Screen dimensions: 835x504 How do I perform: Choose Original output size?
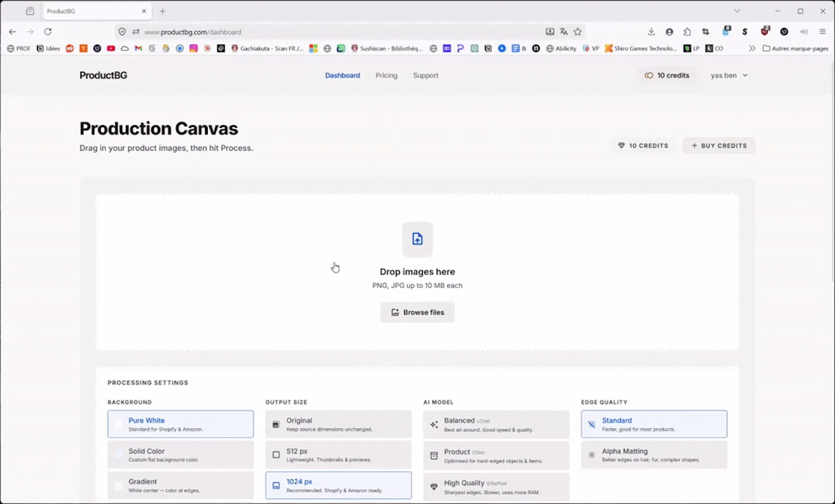click(x=338, y=424)
